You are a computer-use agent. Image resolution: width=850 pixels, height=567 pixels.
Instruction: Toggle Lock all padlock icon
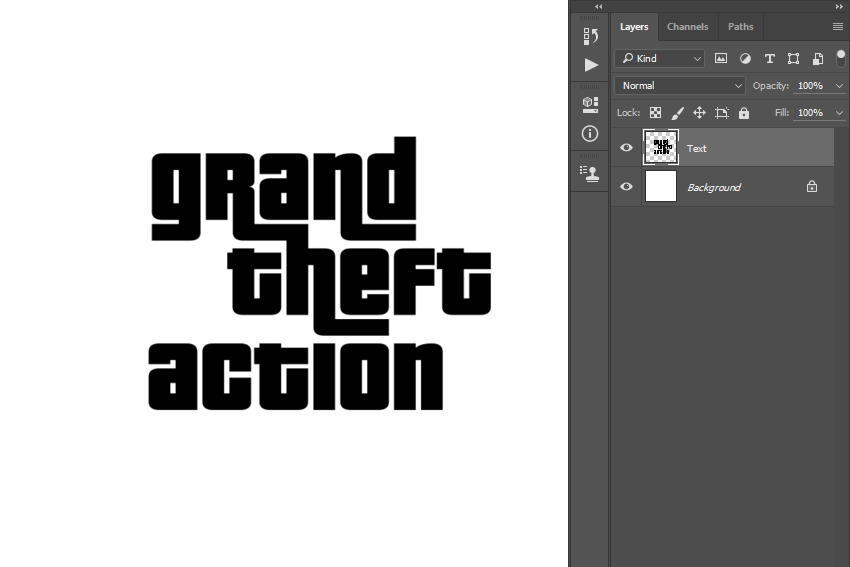[x=744, y=113]
